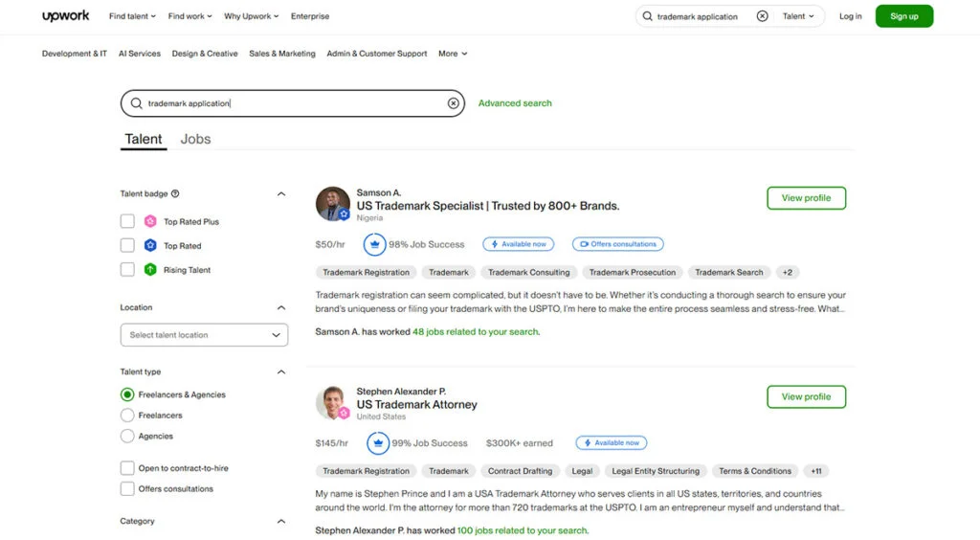
Task: Open AI Services category
Action: [140, 54]
